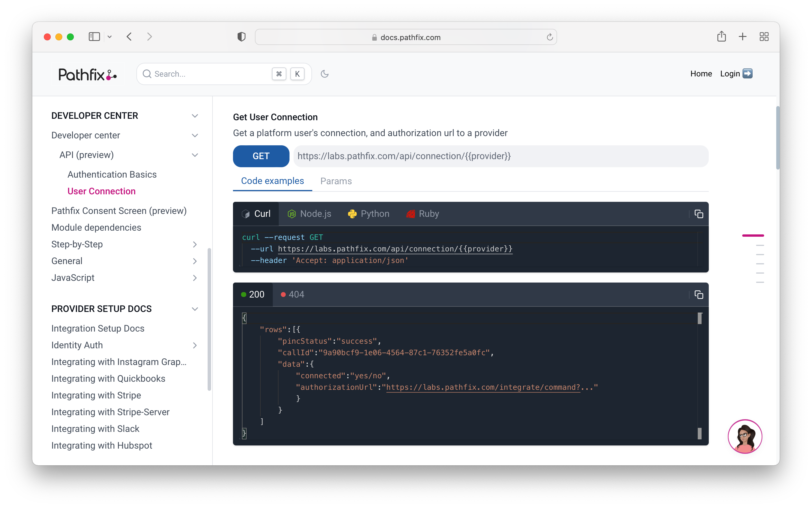Open Authentication Basics page

click(112, 174)
